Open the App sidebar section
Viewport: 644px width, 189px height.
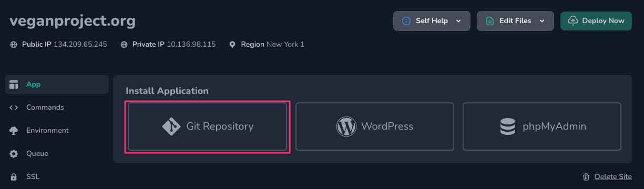pos(57,85)
